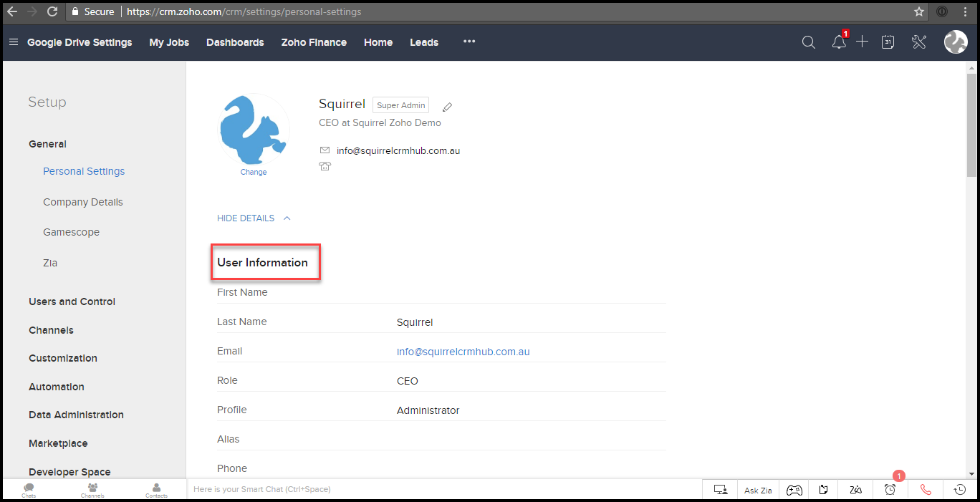Click the HIDE DETAILS text link

pos(246,218)
